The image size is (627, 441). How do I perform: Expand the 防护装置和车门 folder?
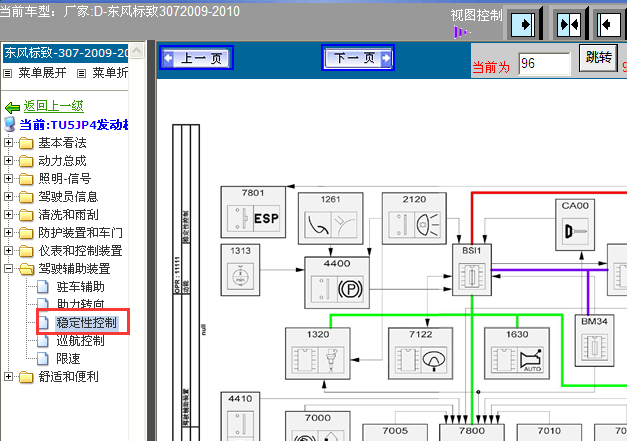click(8, 232)
